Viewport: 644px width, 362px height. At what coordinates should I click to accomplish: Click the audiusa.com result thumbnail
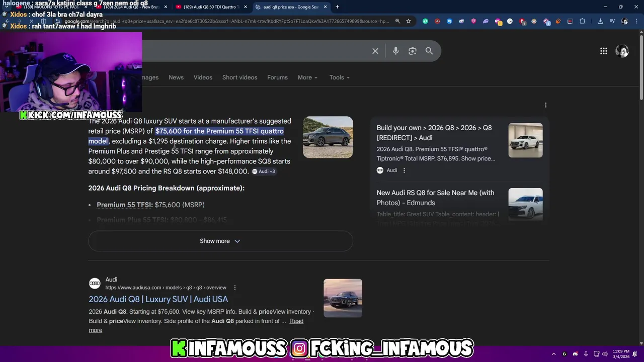[x=343, y=298]
